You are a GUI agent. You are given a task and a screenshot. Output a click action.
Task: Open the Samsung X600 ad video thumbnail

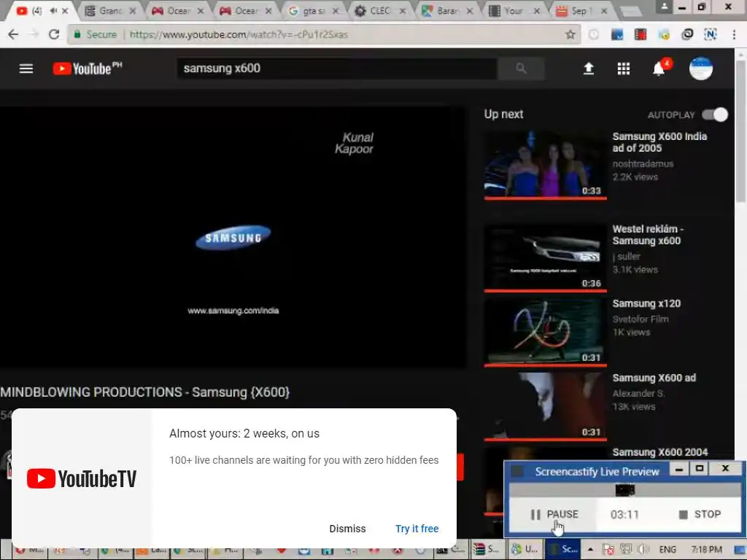coord(546,407)
